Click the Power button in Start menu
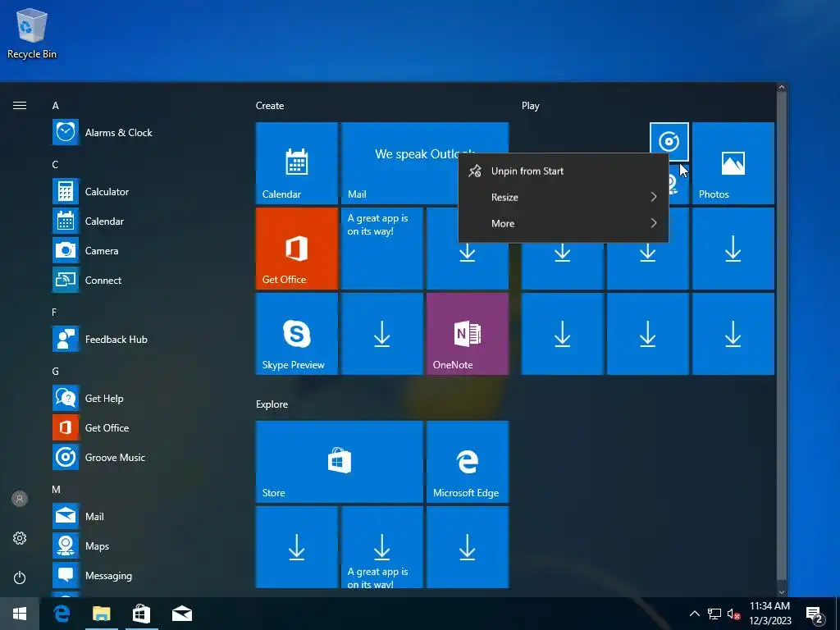840x630 pixels. coord(20,577)
